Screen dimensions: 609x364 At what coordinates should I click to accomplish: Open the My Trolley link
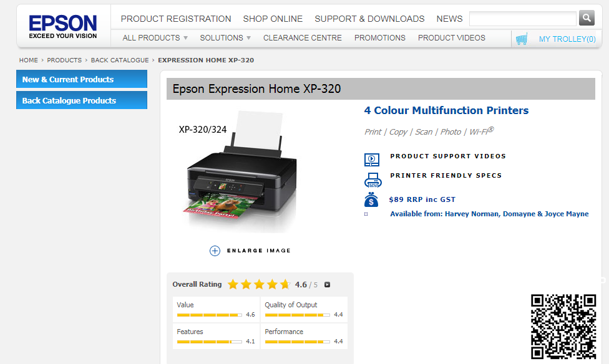click(x=567, y=39)
